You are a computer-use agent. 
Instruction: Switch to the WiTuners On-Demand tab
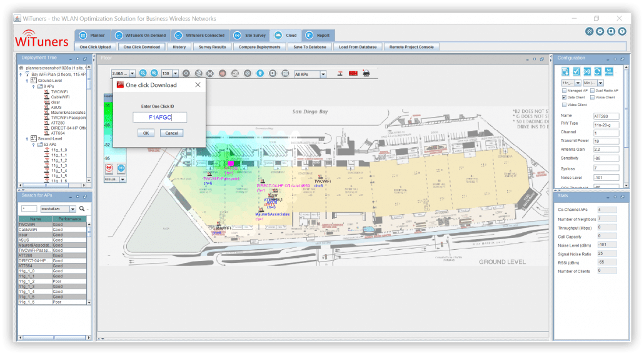pos(141,36)
